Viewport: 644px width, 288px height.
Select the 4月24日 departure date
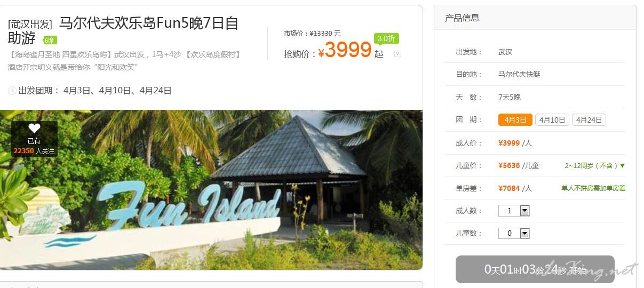click(x=589, y=120)
